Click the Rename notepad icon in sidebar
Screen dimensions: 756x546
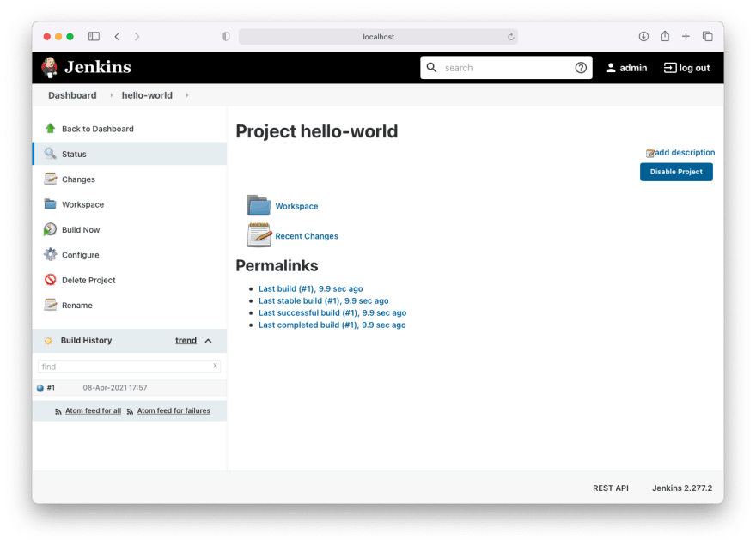coord(50,305)
